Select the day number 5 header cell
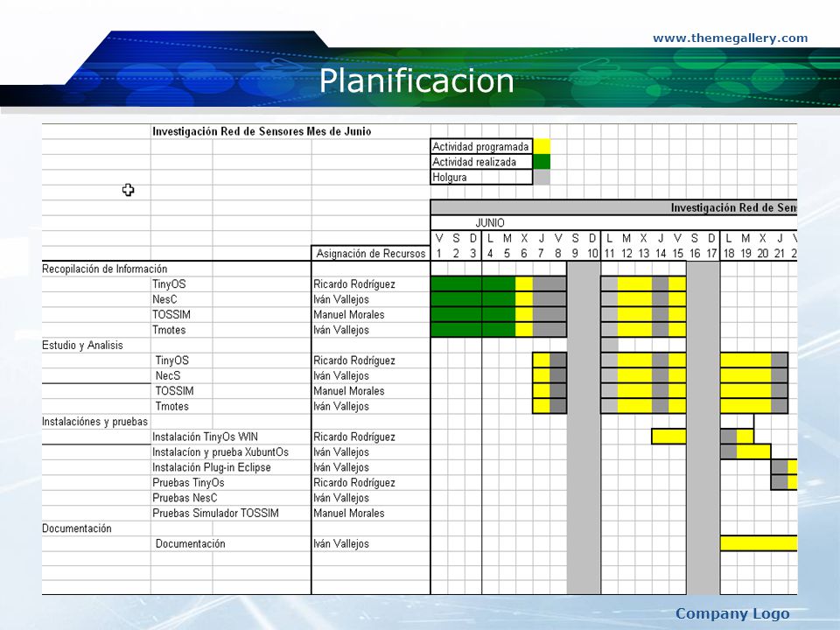Image resolution: width=840 pixels, height=630 pixels. [x=507, y=254]
